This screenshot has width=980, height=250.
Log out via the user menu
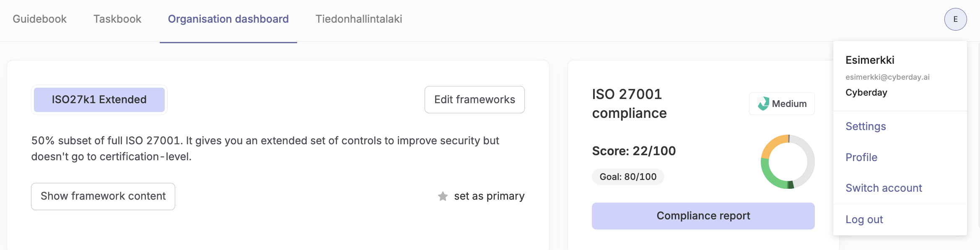[864, 219]
